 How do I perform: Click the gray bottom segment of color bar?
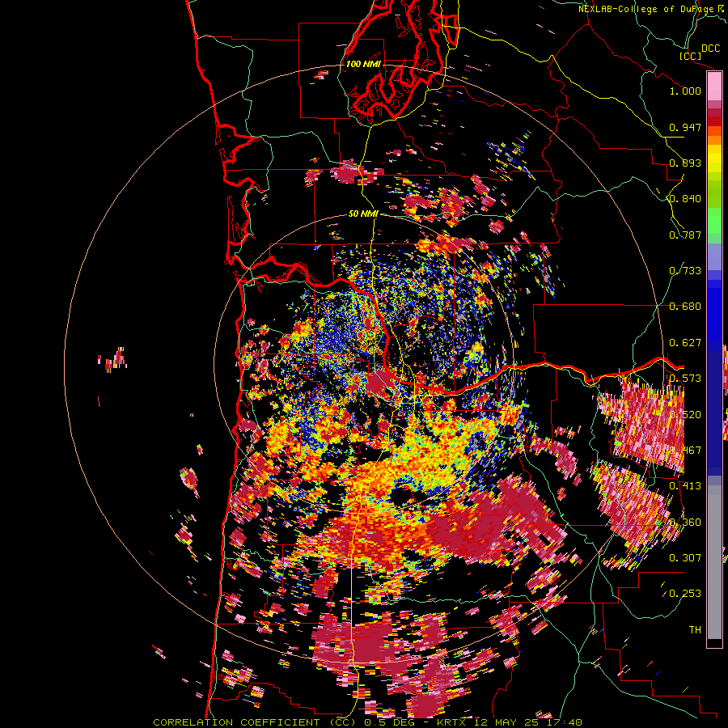pos(714,562)
